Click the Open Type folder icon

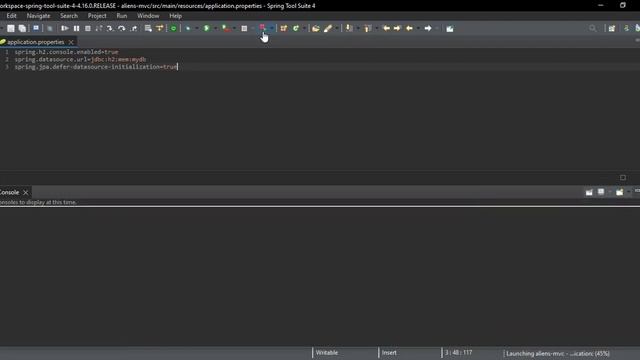(x=316, y=28)
